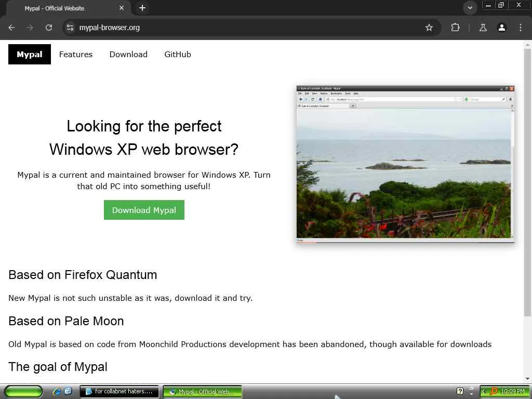Open a new tab with the plus button
Screen dimensions: 532x399
(x=142, y=8)
